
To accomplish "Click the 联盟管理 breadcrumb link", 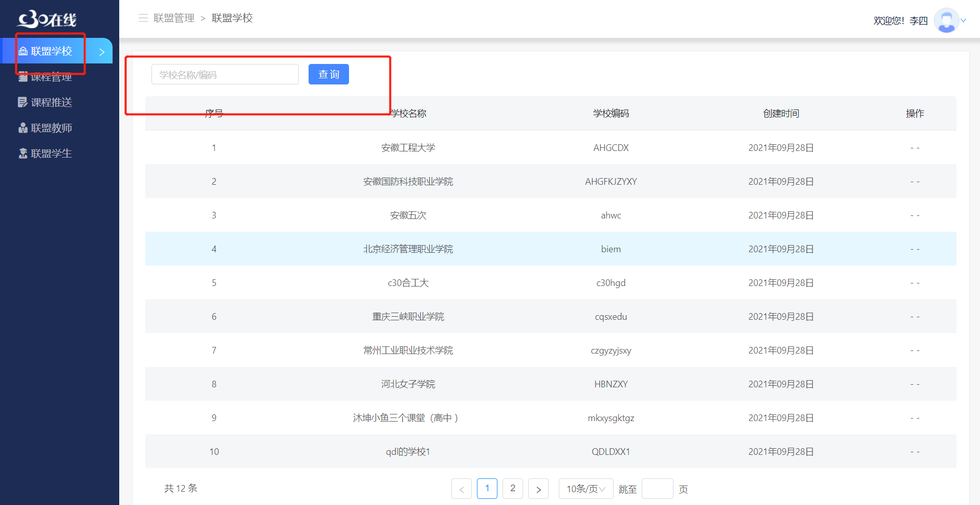I will 174,18.
